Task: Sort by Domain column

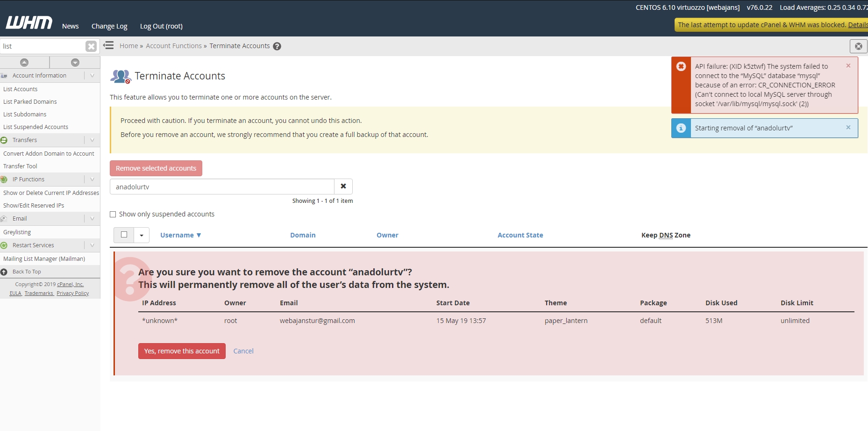Action: pos(303,235)
